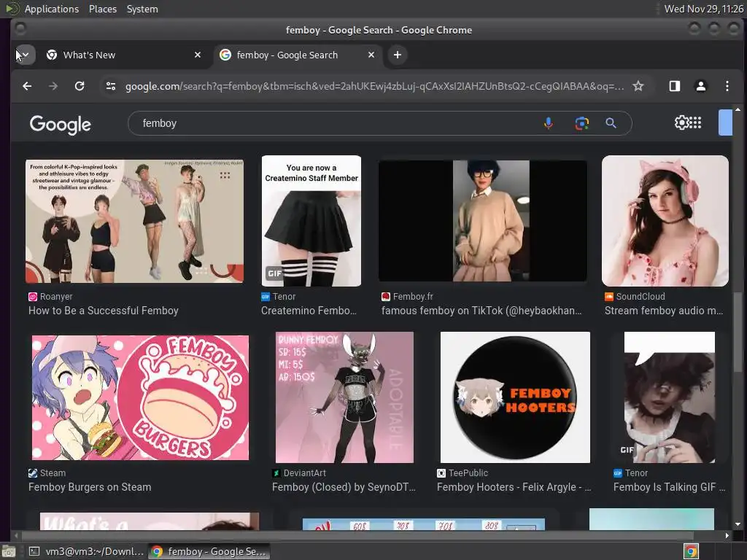This screenshot has height=560, width=747.
Task: Click the scroll down arrow
Action: pos(738,524)
